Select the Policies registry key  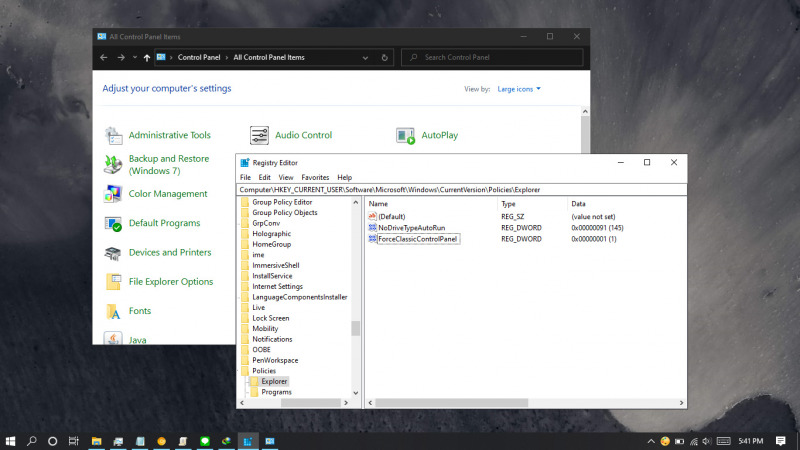point(264,371)
